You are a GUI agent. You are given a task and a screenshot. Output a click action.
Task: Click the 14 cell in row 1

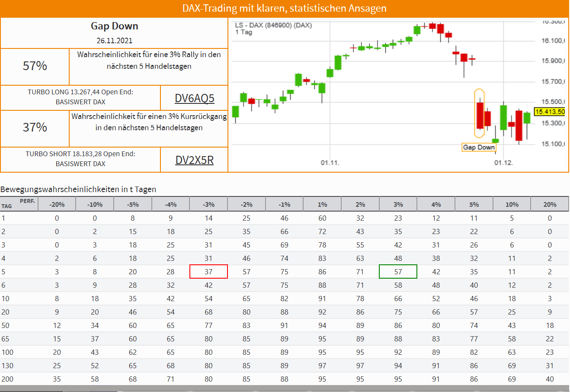tap(208, 218)
